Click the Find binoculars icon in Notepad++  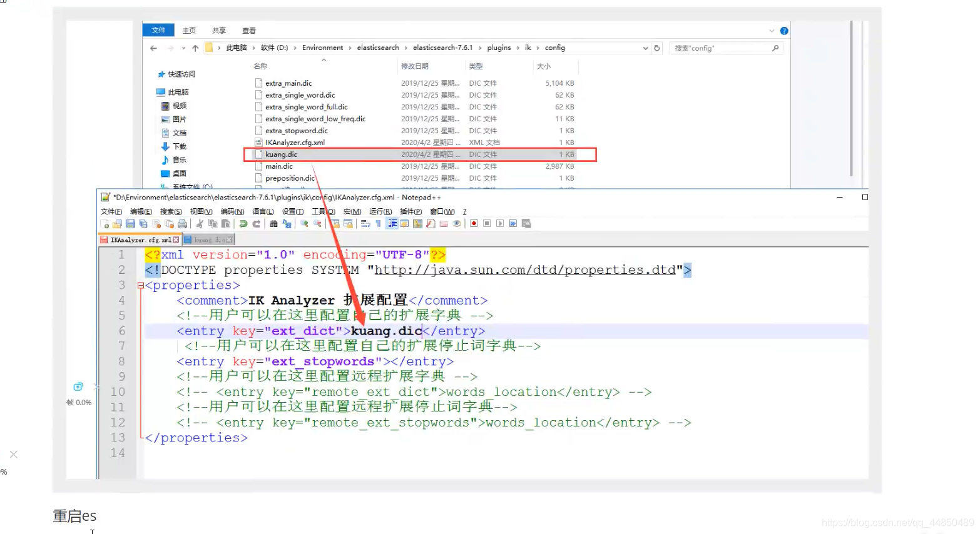pos(273,224)
